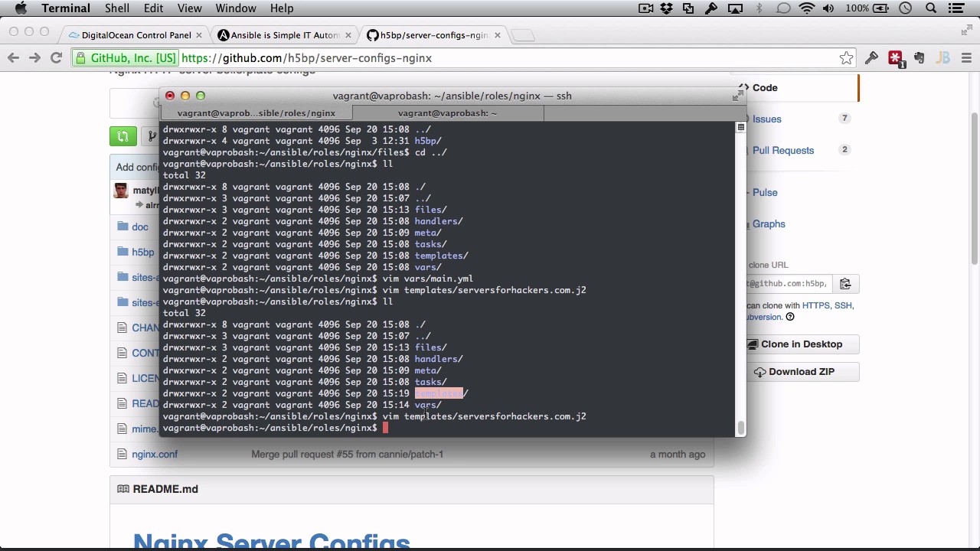Image resolution: width=980 pixels, height=551 pixels.
Task: Open Pull Requests on GitHub
Action: [x=782, y=150]
